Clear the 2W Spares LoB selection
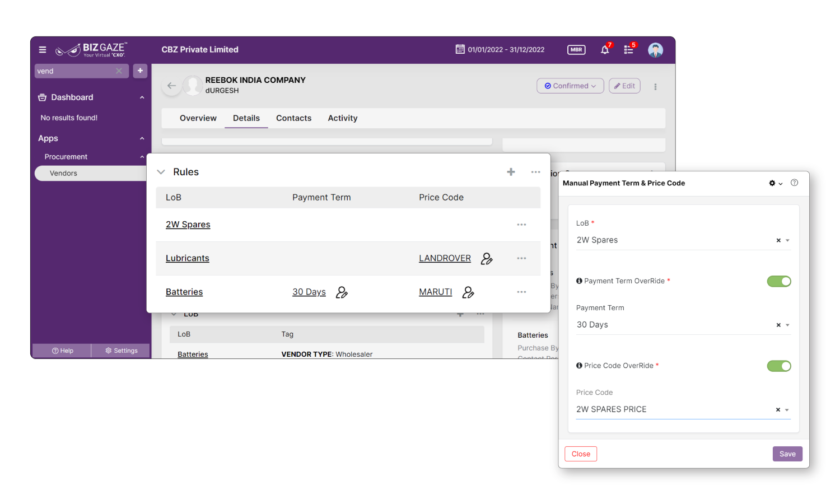 [778, 240]
